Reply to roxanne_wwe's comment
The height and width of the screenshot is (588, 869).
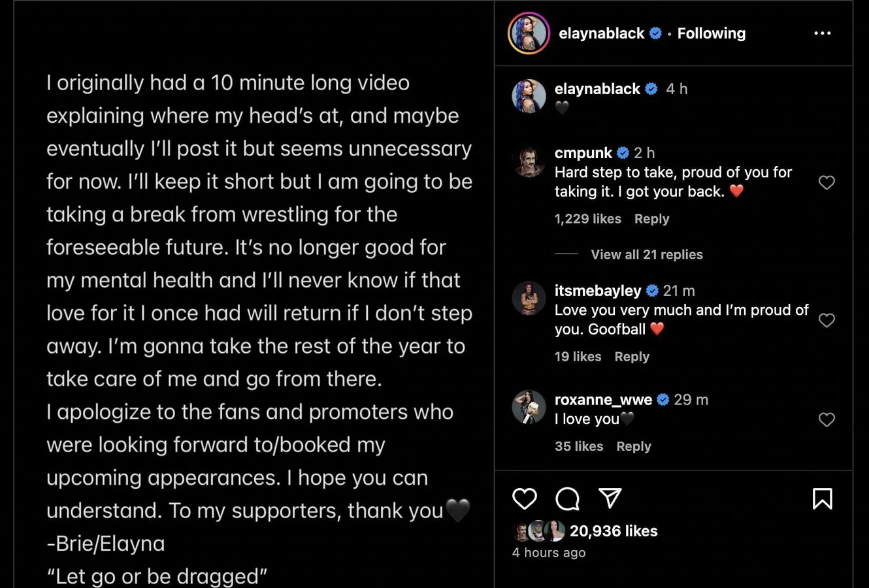(633, 446)
